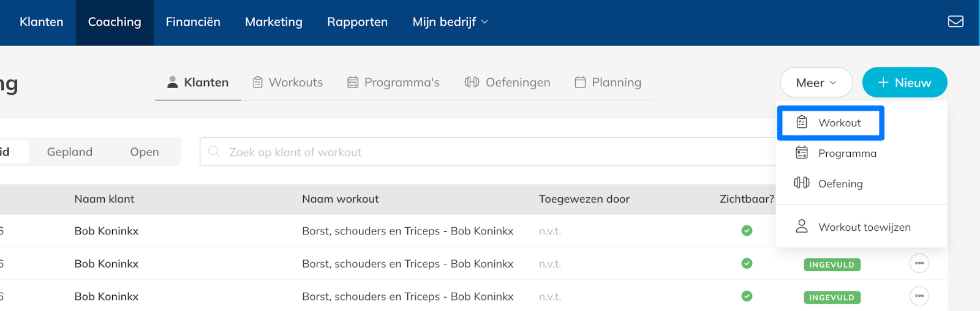Select the Workout entry in the Nieuw menu
Screen dimensions: 980x311
coord(839,123)
